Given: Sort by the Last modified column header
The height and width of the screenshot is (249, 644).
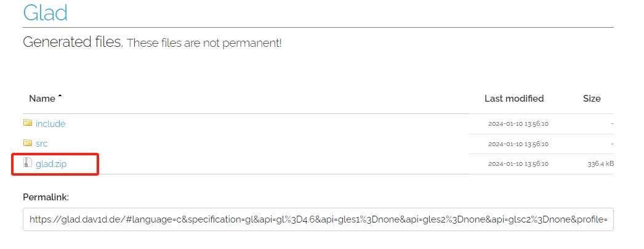Looking at the screenshot, I should 514,99.
